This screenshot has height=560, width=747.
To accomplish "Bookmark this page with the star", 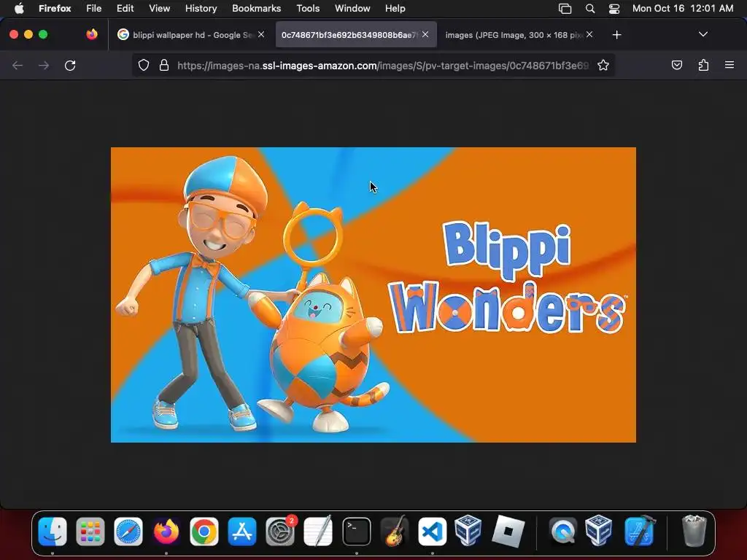I will [603, 65].
